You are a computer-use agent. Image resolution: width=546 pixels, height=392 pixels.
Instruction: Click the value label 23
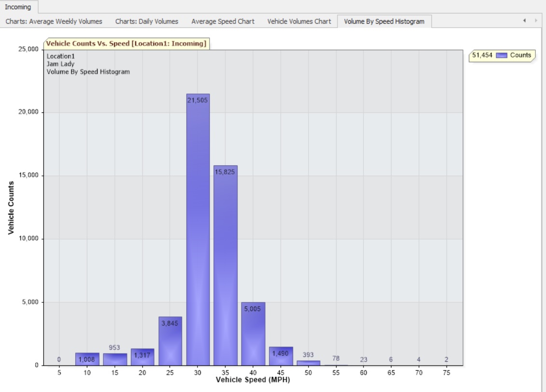click(x=364, y=359)
